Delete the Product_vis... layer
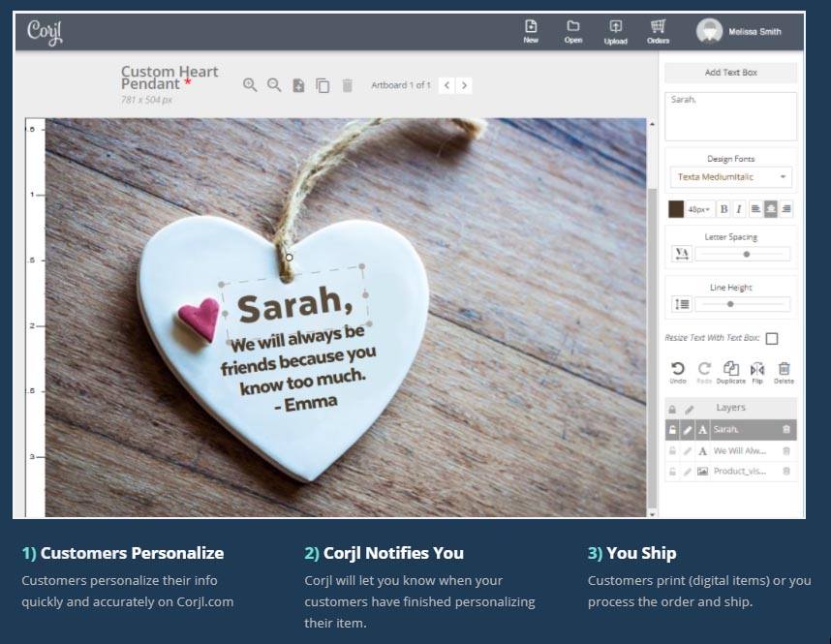Screen dimensions: 831x644 [786, 471]
